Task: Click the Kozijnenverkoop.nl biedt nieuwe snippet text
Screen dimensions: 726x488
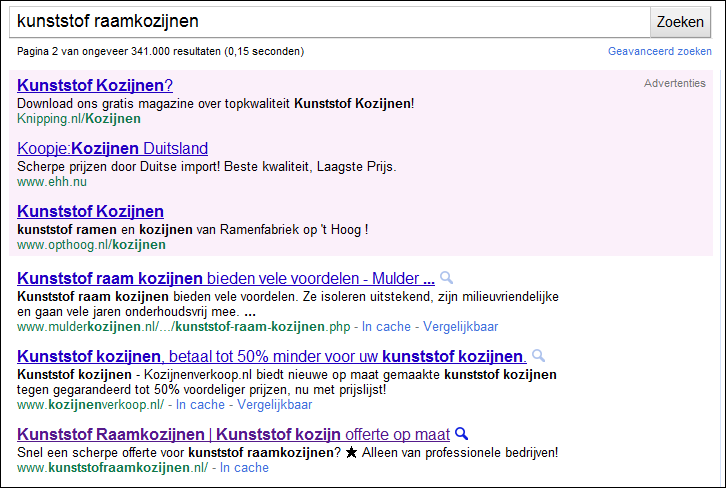Action: (x=287, y=382)
